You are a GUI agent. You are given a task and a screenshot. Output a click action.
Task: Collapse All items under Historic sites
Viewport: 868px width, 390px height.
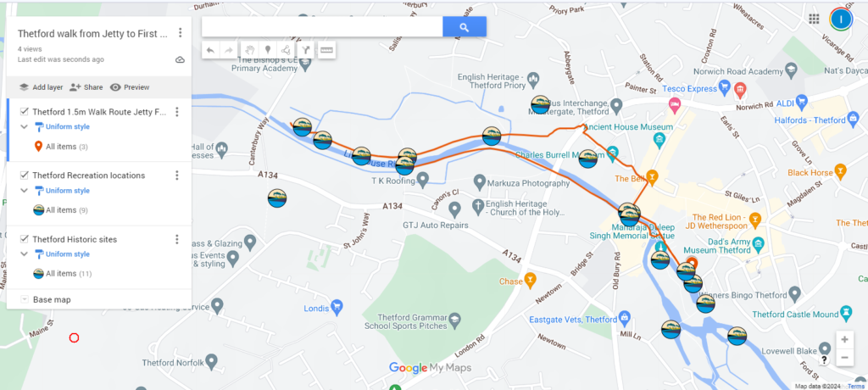(24, 254)
